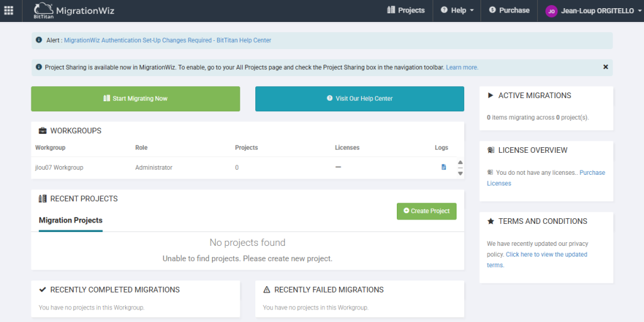Click info icon on Project Sharing notice
644x322 pixels.
tap(39, 67)
